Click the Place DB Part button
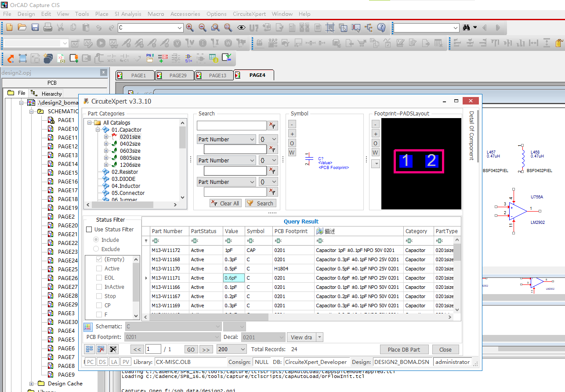 coord(404,349)
